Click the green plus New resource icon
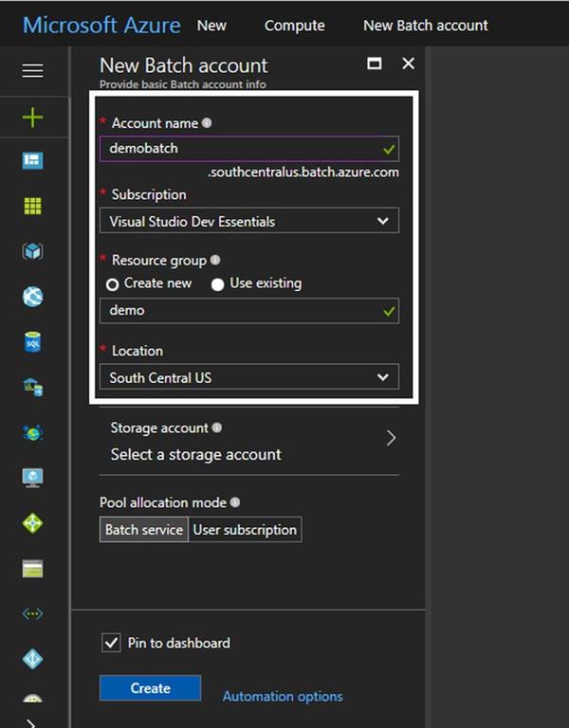This screenshot has width=569, height=728. tap(32, 118)
